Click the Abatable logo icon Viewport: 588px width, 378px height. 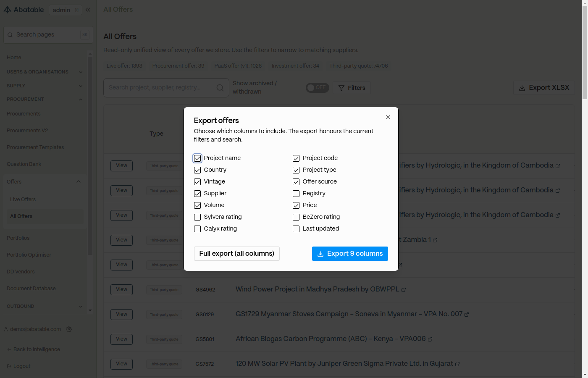(x=8, y=10)
